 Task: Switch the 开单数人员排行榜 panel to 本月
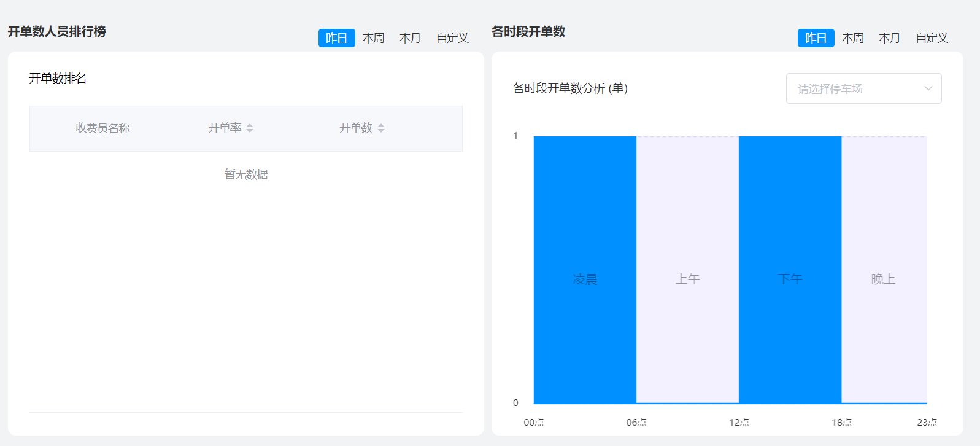coord(410,38)
